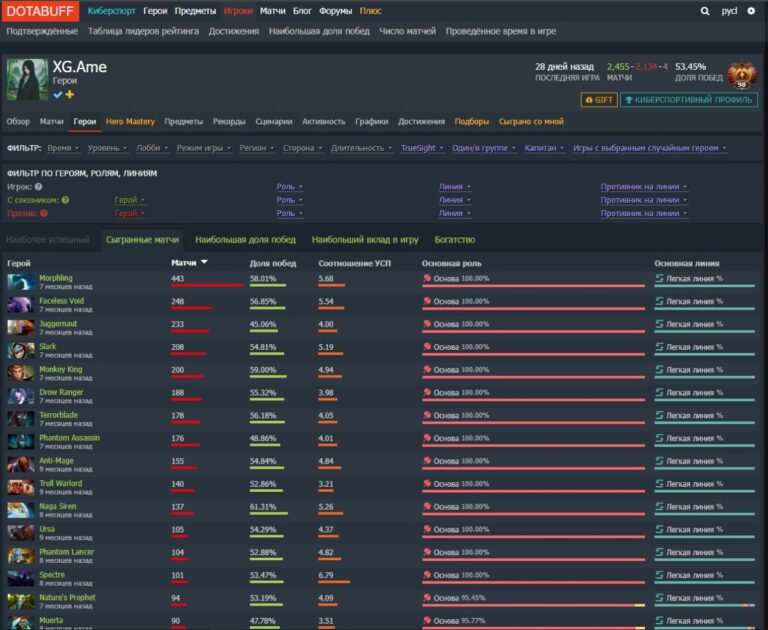Expand the Сторона filter dropdown

click(302, 148)
